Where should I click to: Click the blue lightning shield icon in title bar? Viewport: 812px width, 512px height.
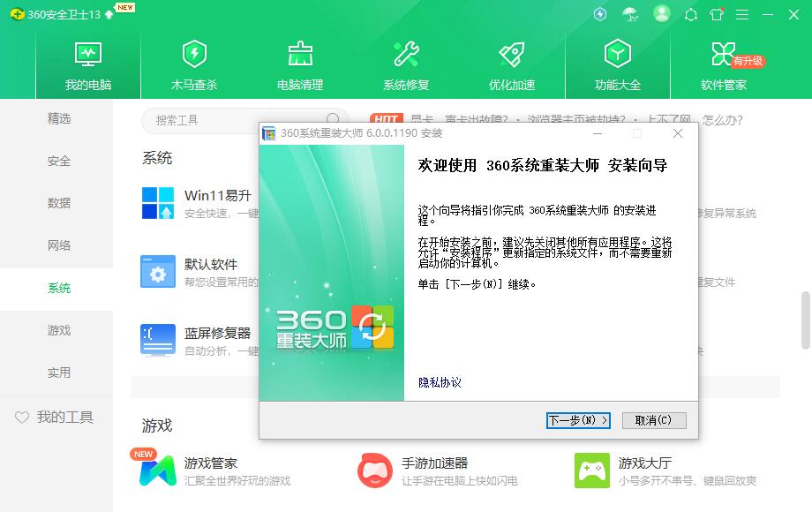(x=600, y=14)
